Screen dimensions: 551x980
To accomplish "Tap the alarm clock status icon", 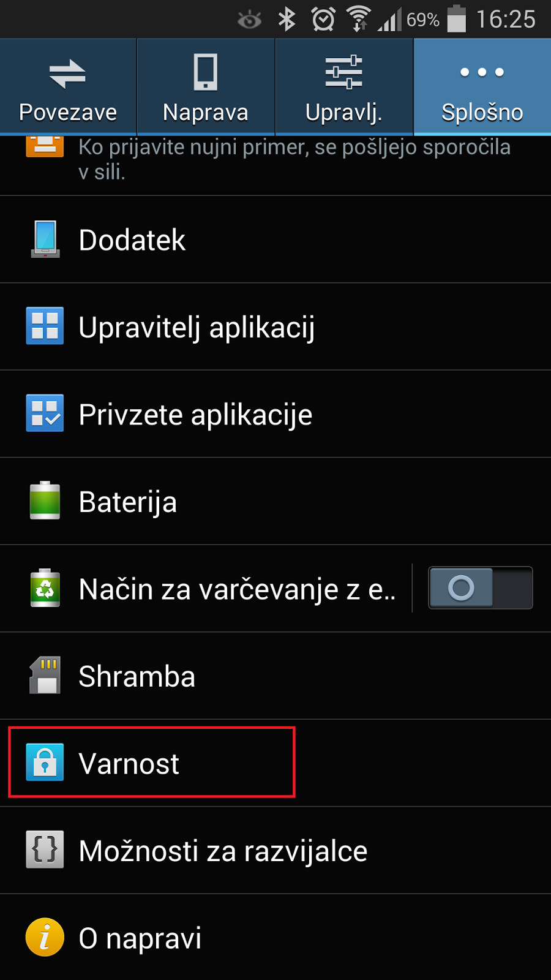I will 323,20.
